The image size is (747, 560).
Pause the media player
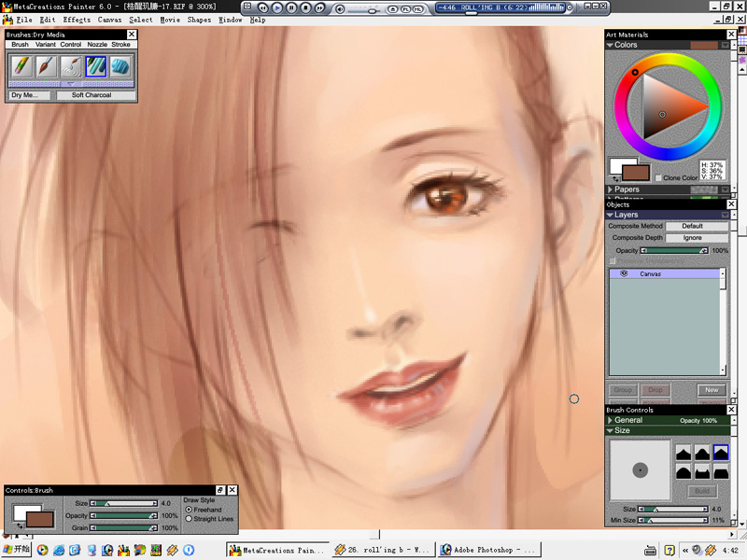(291, 7)
